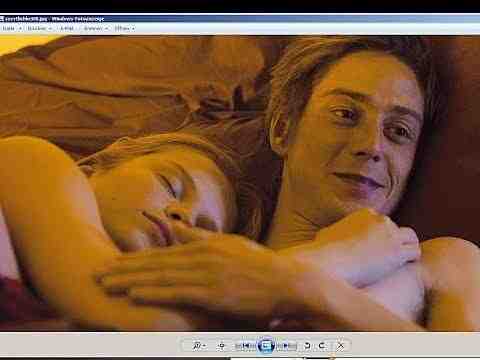Image resolution: width=480 pixels, height=360 pixels.
Task: Open the Brennen menu
Action: pyautogui.click(x=93, y=29)
